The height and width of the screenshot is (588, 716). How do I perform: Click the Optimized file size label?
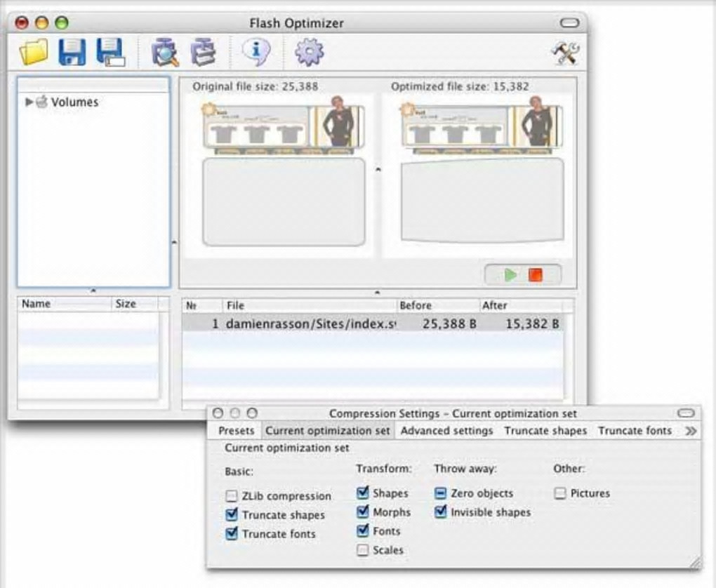coord(460,87)
